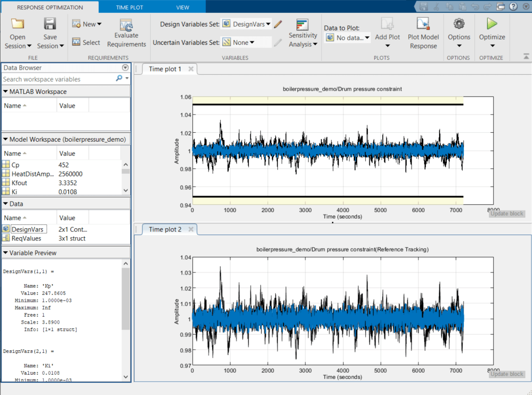Switch to the TIME PLOT tab
This screenshot has width=532, height=395.
pos(131,7)
